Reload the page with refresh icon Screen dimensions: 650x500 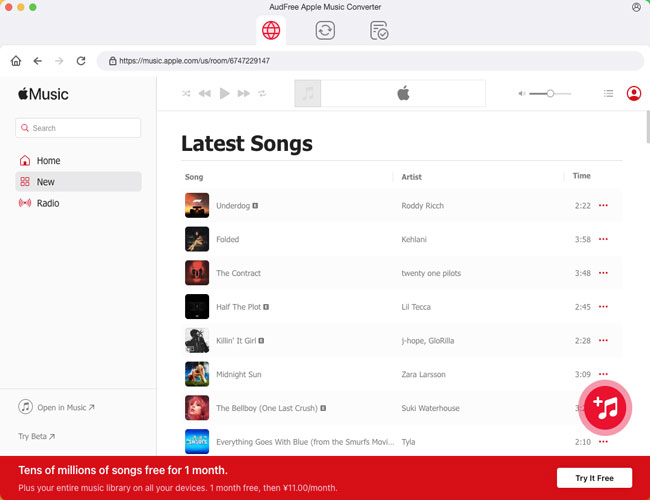tap(81, 61)
